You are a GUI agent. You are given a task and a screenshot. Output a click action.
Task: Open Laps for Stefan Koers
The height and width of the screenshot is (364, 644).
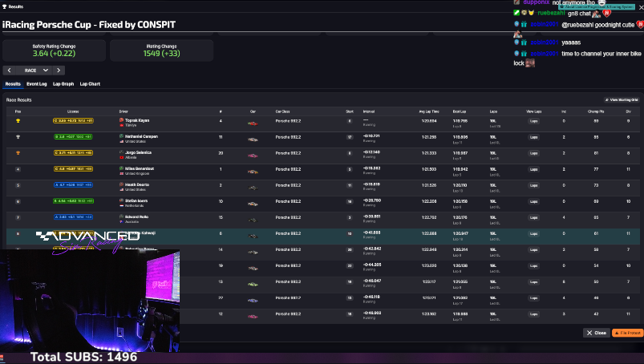click(x=533, y=201)
